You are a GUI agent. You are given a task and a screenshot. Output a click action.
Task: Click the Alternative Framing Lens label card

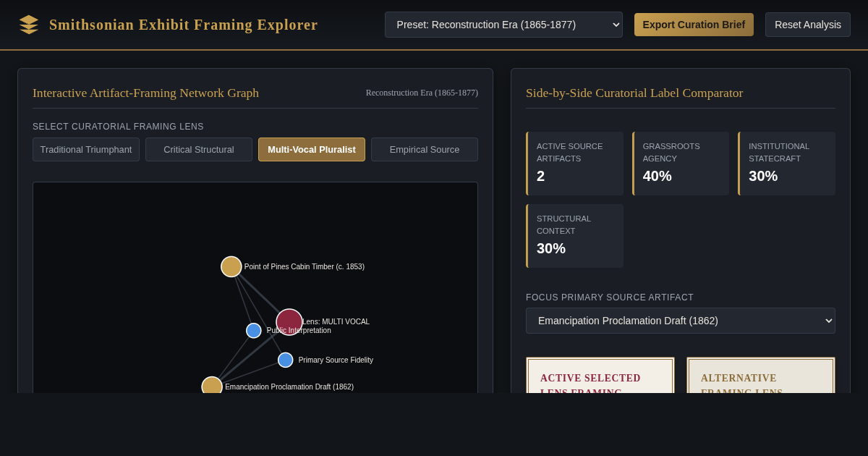(x=761, y=375)
